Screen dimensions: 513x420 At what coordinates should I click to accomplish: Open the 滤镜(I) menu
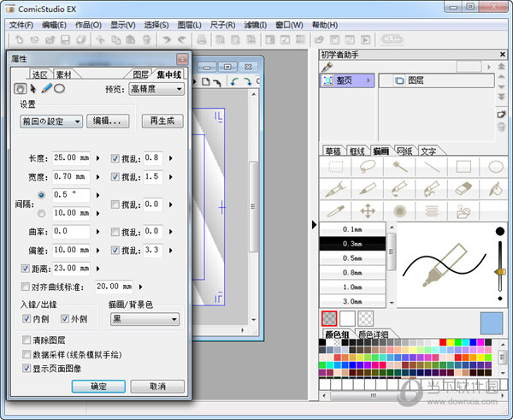point(255,25)
